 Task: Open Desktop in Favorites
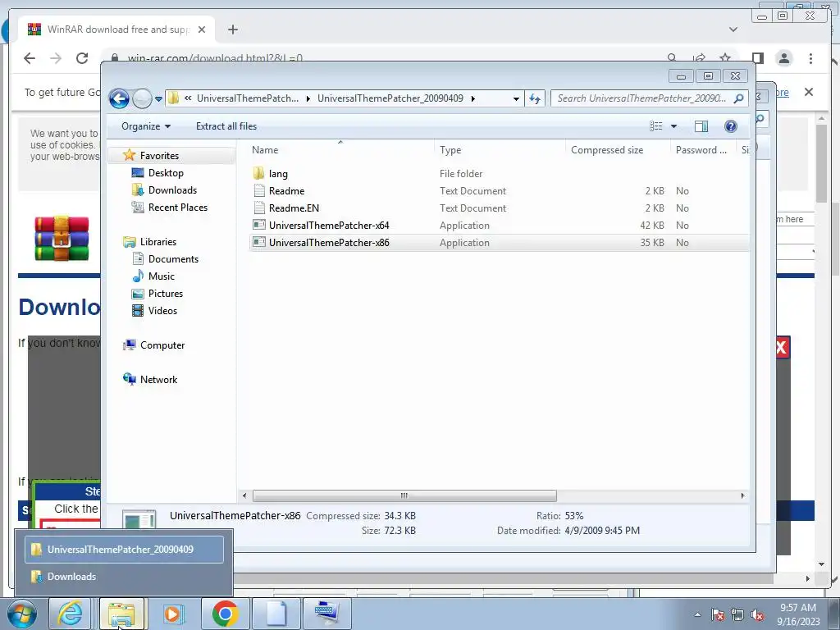click(166, 173)
